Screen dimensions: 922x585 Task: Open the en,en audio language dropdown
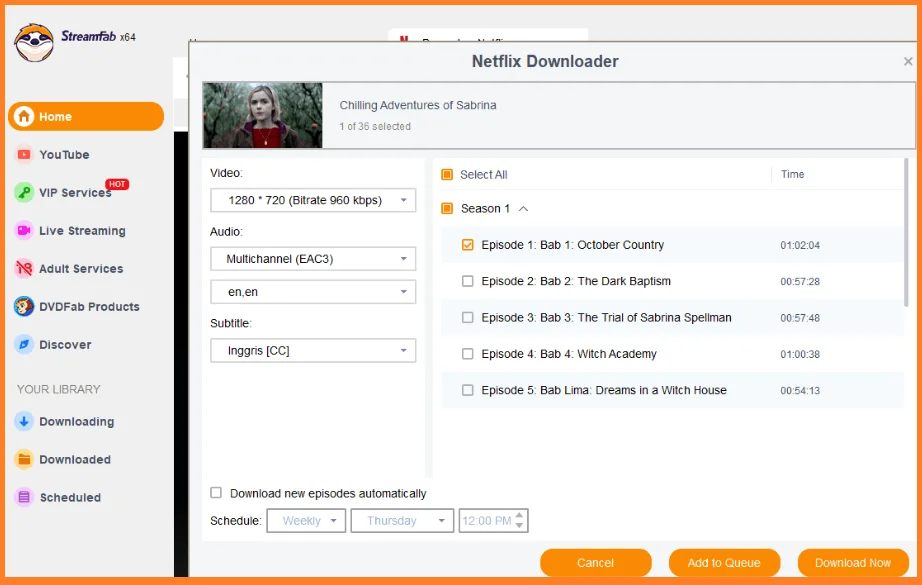pos(313,292)
